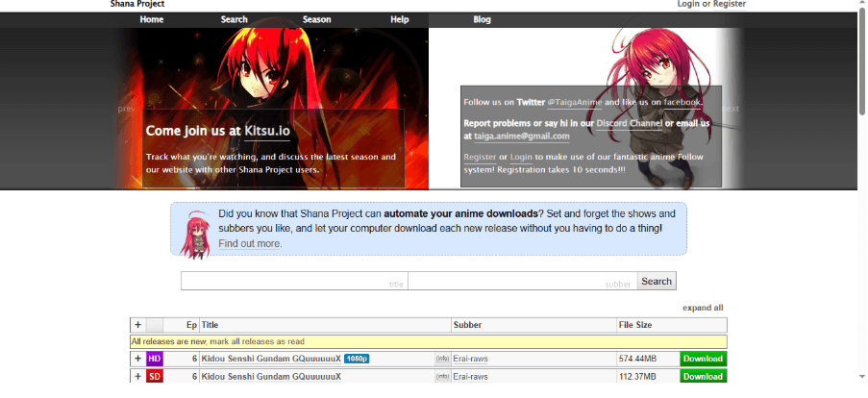The width and height of the screenshot is (868, 398).
Task: Click the chibi Shana mascot image in the tip box
Action: coord(194,235)
